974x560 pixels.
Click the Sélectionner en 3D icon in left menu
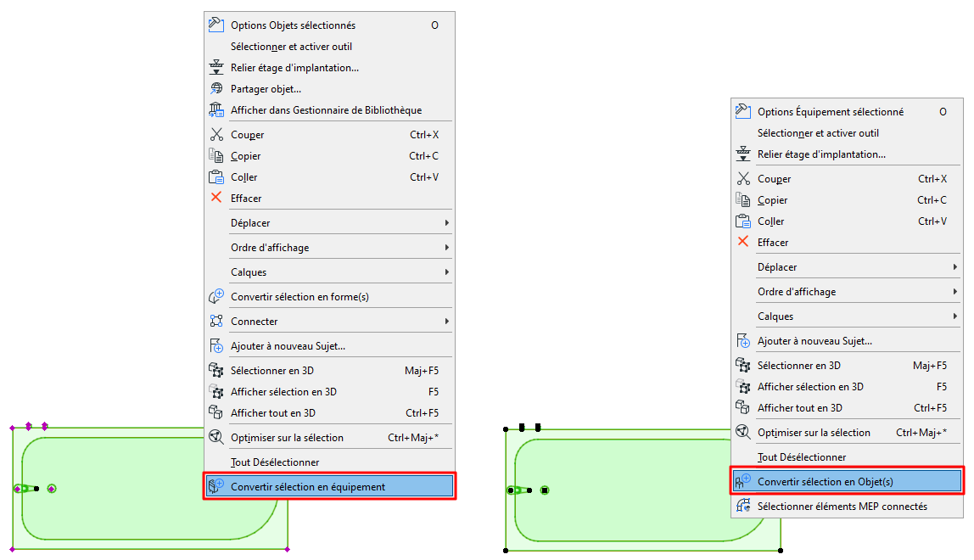(x=216, y=371)
